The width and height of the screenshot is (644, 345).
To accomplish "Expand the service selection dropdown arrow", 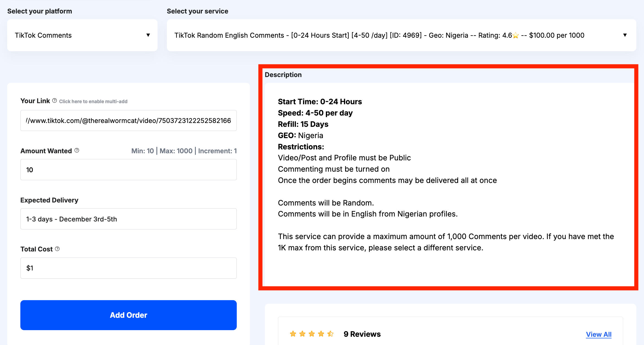I will (625, 35).
